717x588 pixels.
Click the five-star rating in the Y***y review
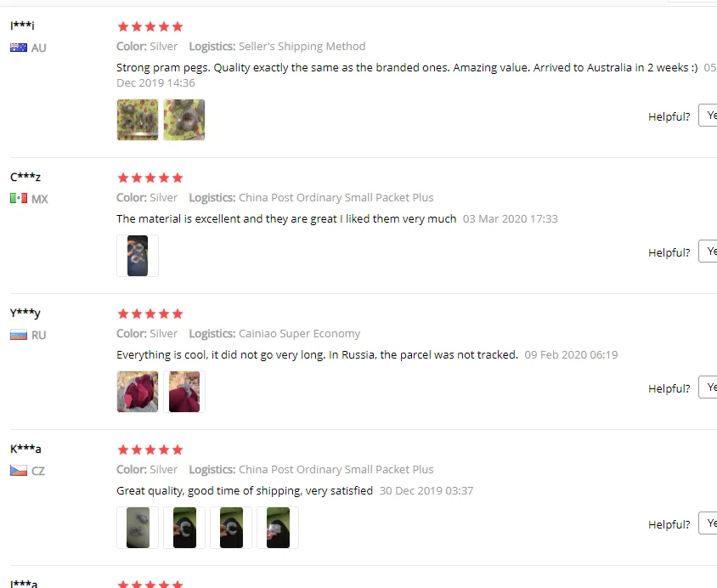click(150, 314)
